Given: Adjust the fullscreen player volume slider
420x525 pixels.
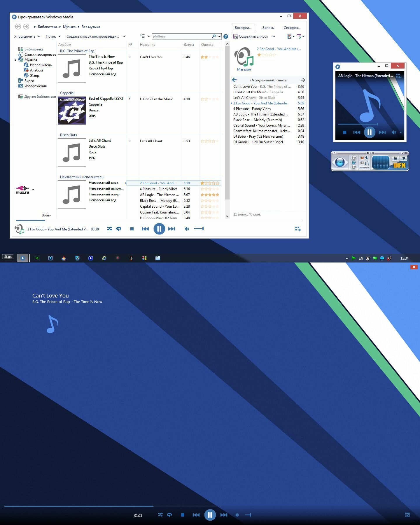Looking at the screenshot, I should point(248,515).
